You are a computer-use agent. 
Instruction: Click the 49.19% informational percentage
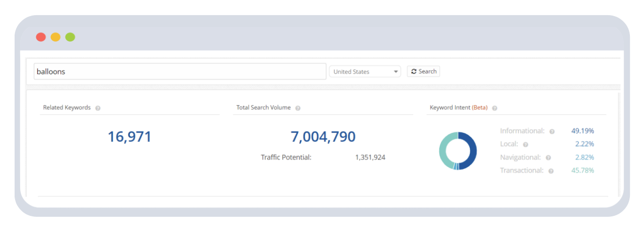click(583, 131)
